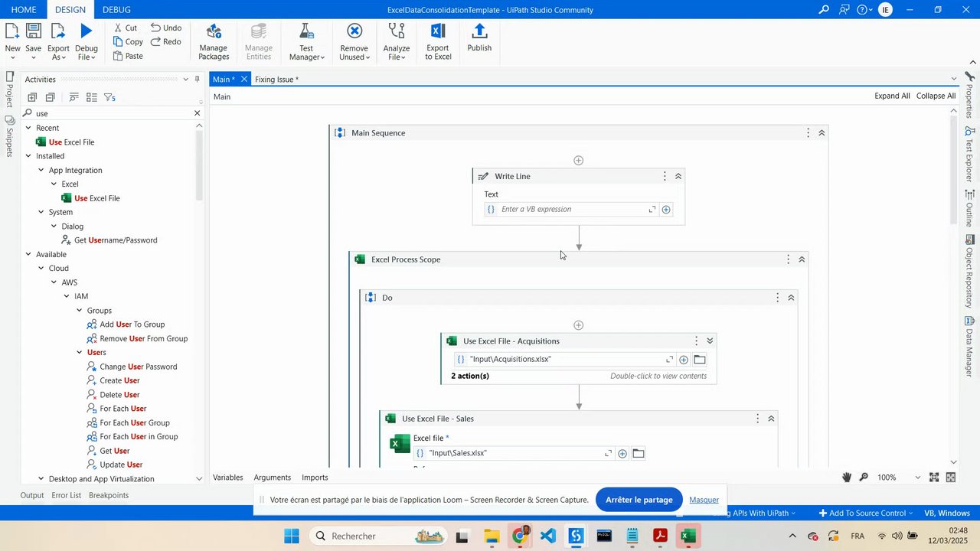Open the Arguments panel
Screen dimensions: 980x551
tap(273, 478)
